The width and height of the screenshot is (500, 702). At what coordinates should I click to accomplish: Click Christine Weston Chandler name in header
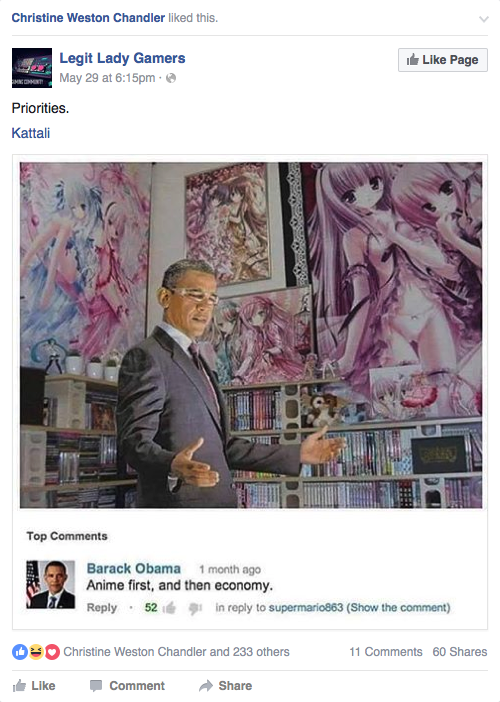[88, 18]
